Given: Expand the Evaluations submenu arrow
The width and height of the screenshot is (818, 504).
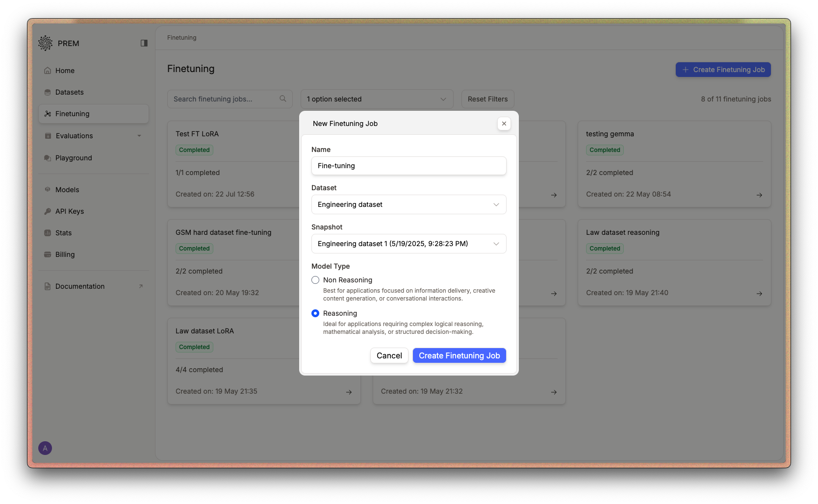Looking at the screenshot, I should 139,136.
